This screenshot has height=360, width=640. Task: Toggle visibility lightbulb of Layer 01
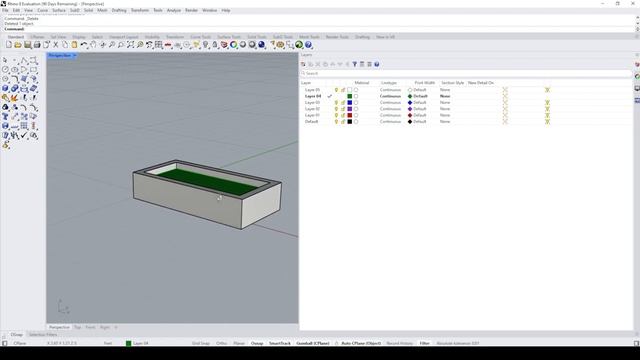336,116
